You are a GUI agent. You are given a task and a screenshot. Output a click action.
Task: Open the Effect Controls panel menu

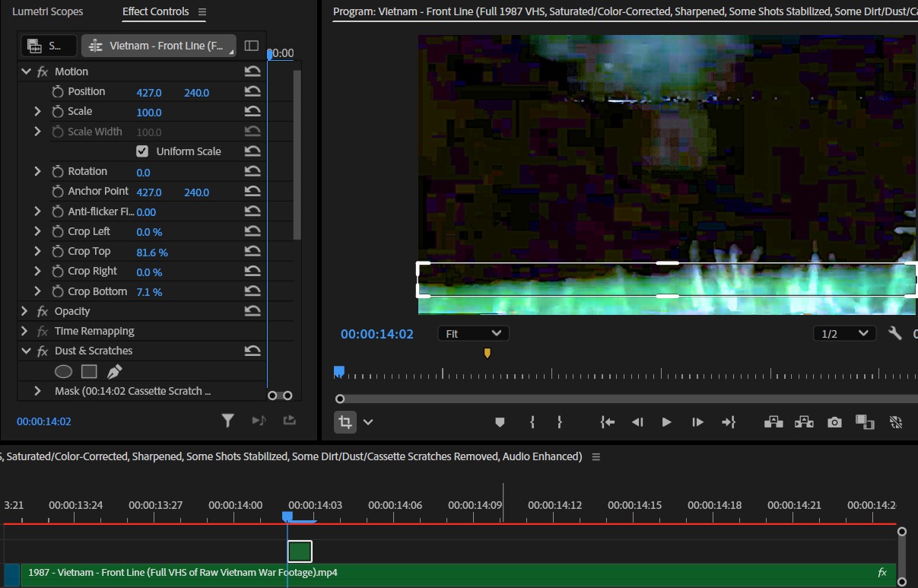202,12
